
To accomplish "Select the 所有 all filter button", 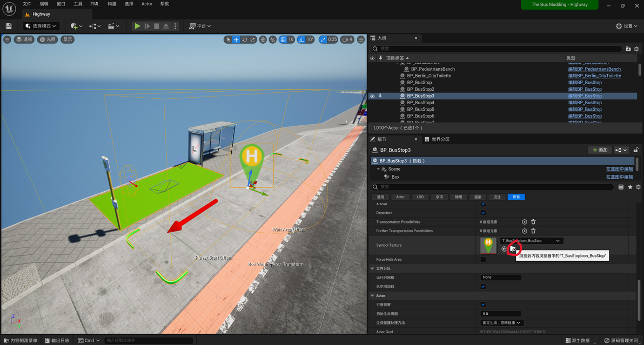I will (x=516, y=197).
